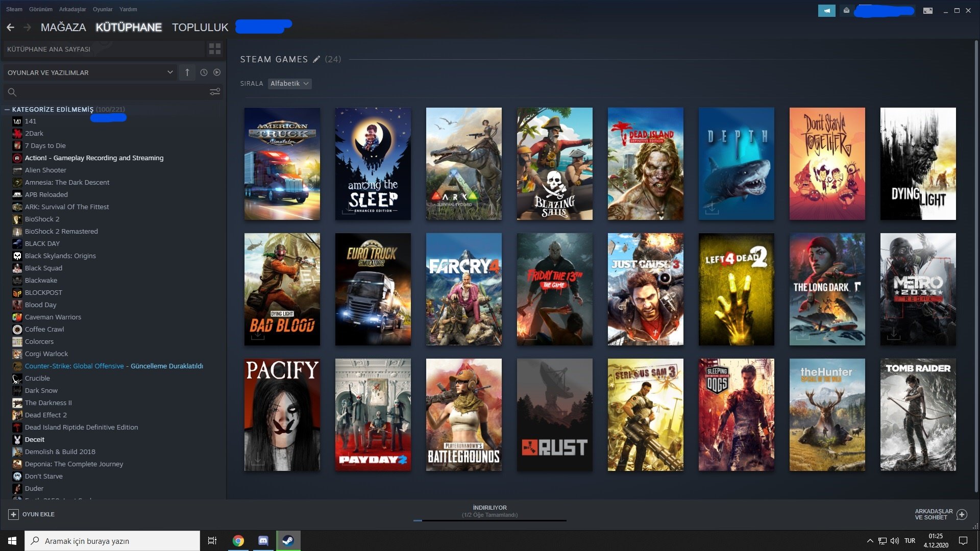Click the Windows search box
This screenshot has width=980, height=551.
click(x=112, y=541)
